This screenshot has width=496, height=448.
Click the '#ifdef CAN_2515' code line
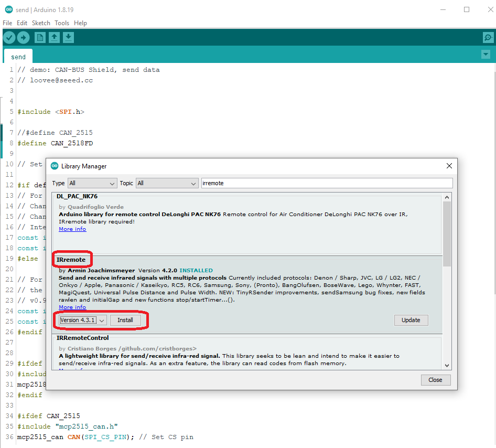(49, 416)
